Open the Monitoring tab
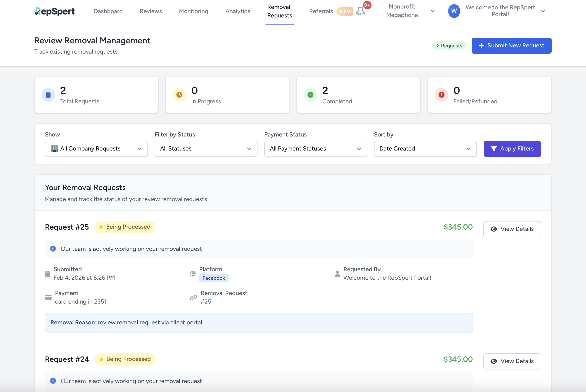 click(x=193, y=11)
